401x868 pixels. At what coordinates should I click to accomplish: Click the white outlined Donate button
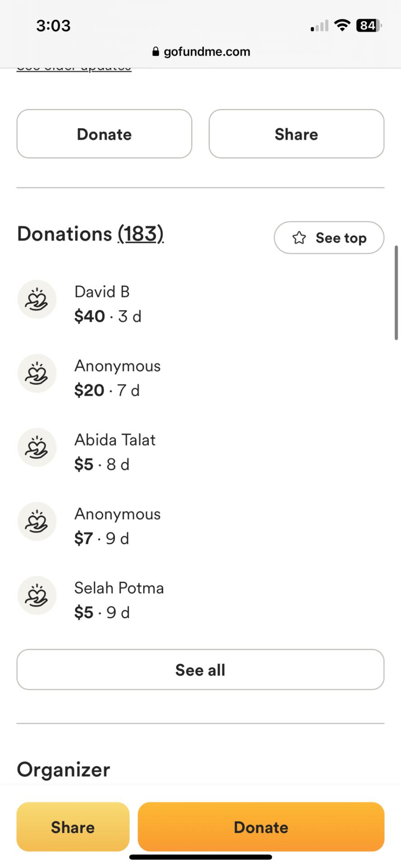tap(104, 134)
